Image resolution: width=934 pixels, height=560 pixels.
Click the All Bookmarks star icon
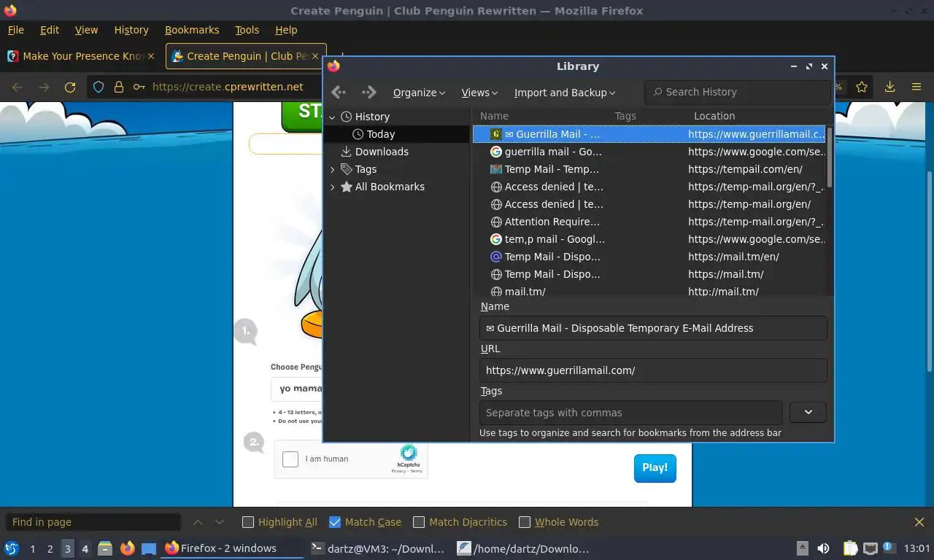pyautogui.click(x=346, y=187)
